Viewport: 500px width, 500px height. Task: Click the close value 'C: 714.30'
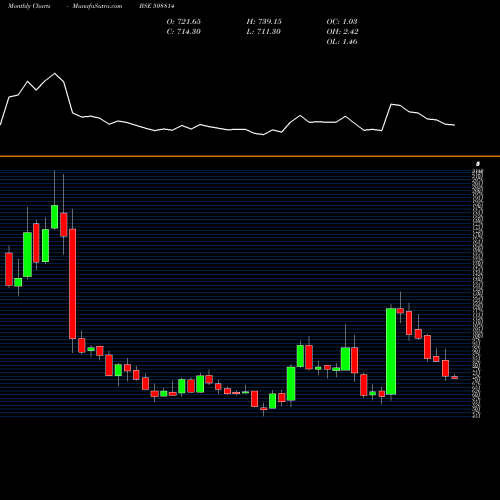(x=184, y=32)
